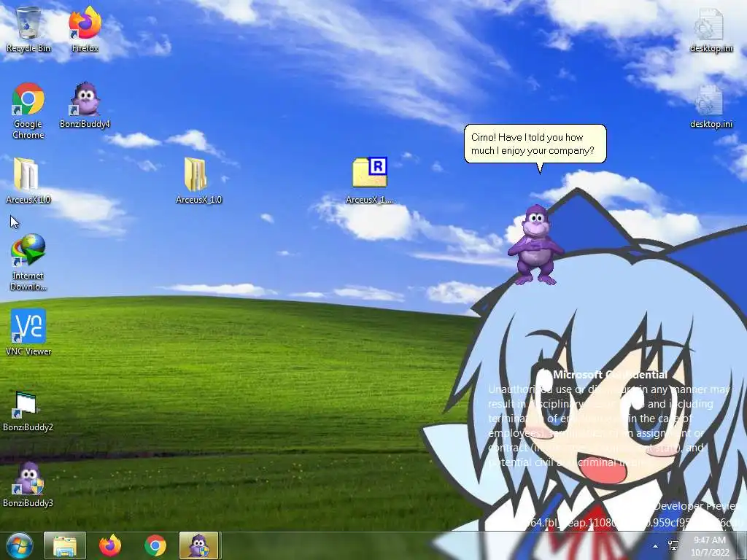
Task: Select the BonziBuddy4 desktop shortcut
Action: click(x=85, y=106)
